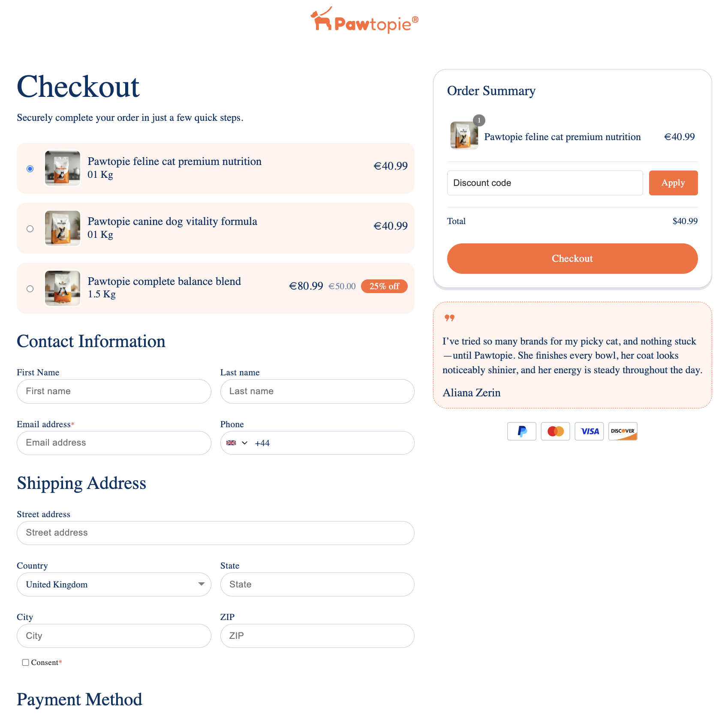Select the complete balance blend option
The width and height of the screenshot is (728, 719).
(x=30, y=289)
